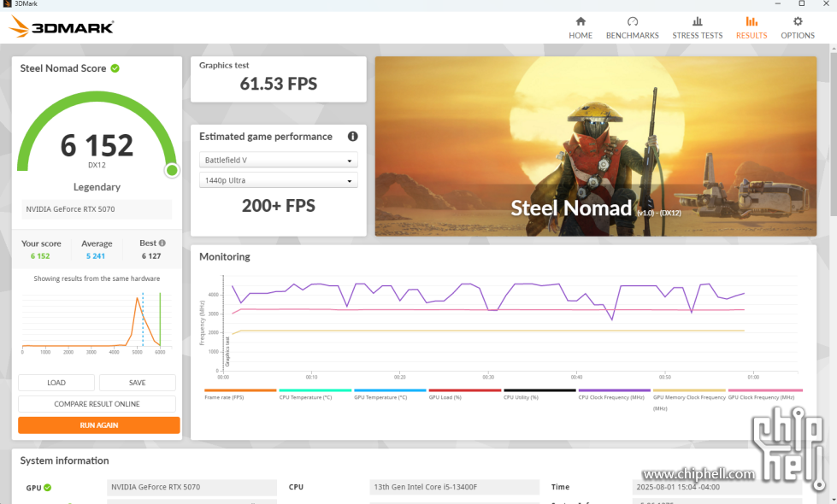Open the STRESS TESTS section
This screenshot has width=837, height=504.
pos(697,27)
